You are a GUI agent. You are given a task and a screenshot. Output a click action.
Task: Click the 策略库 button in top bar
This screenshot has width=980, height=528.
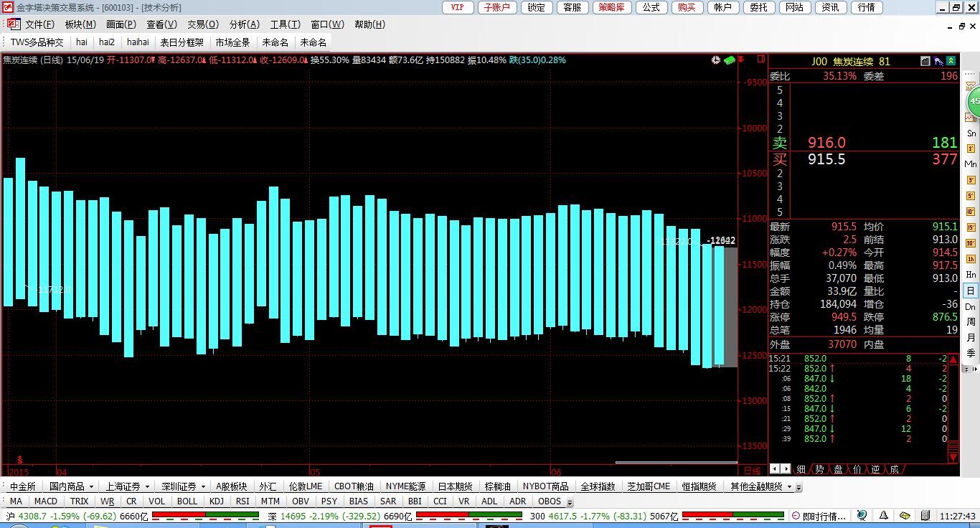(611, 7)
